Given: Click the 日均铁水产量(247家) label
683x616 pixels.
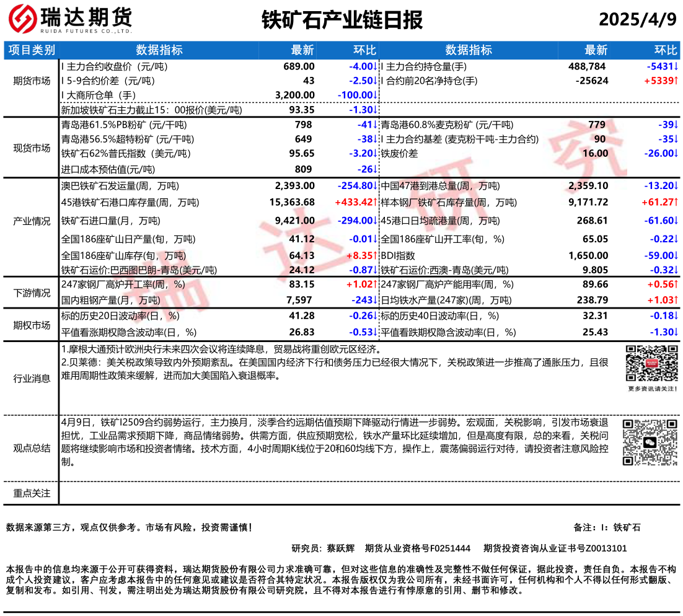Looking at the screenshot, I should (x=446, y=300).
